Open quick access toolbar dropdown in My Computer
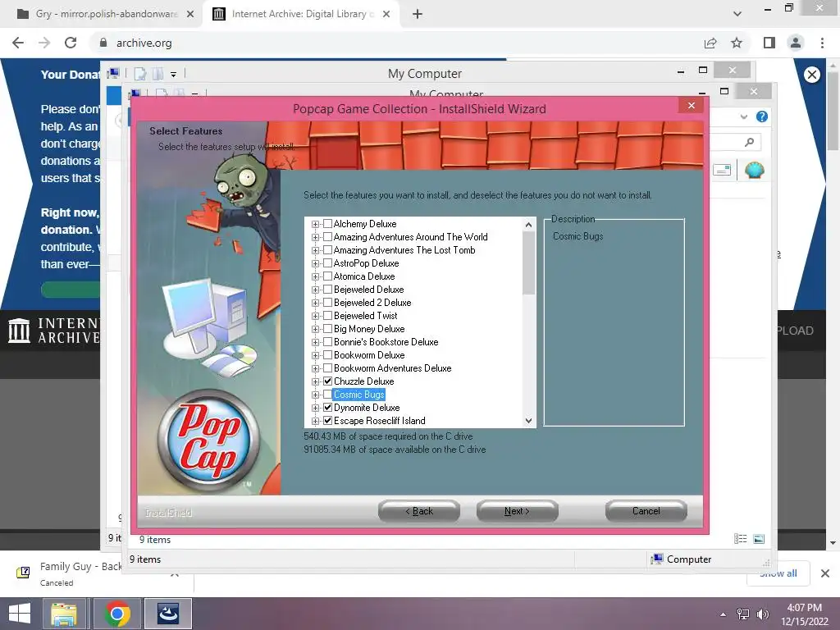The image size is (840, 630). pyautogui.click(x=174, y=75)
